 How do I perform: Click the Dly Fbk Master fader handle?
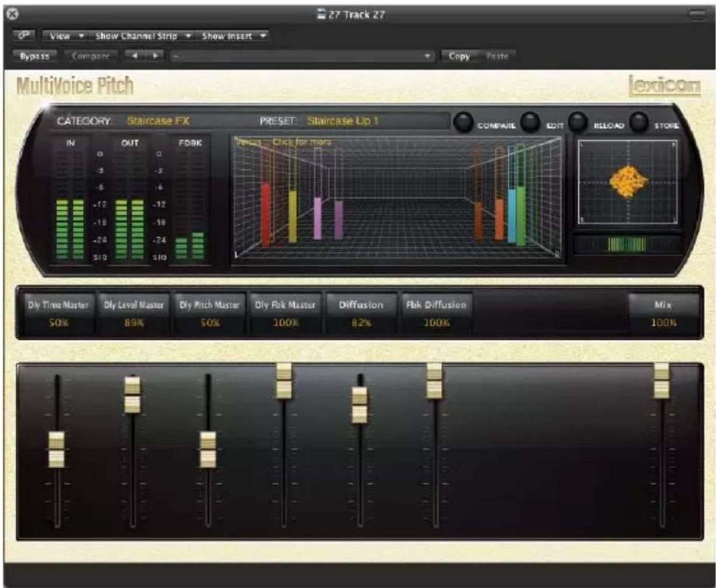(284, 381)
